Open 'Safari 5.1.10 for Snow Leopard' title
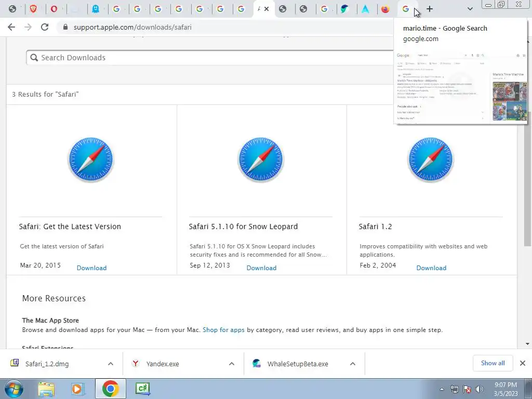Viewport: 532px width, 399px height. (x=243, y=227)
